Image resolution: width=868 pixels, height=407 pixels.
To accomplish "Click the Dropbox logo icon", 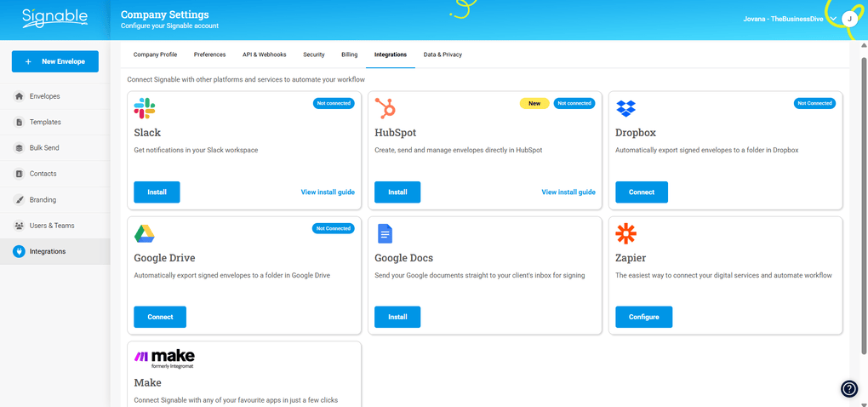I will [x=626, y=108].
